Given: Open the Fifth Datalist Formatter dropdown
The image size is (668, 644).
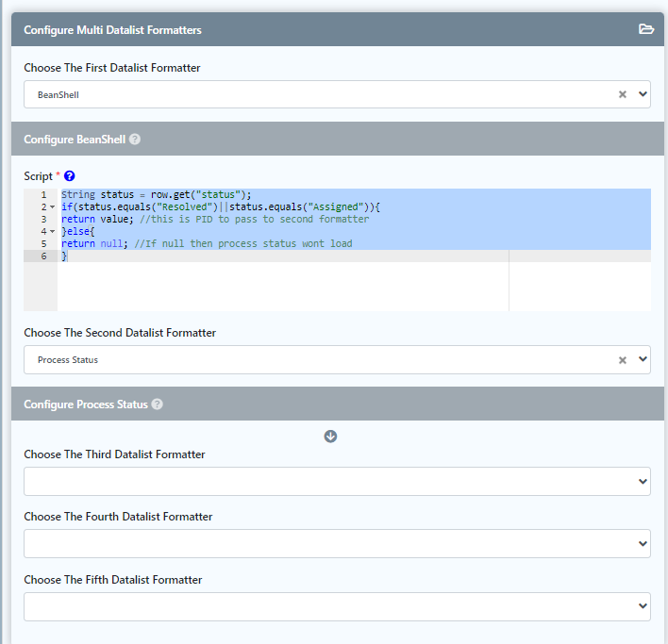Looking at the screenshot, I should tap(337, 606).
